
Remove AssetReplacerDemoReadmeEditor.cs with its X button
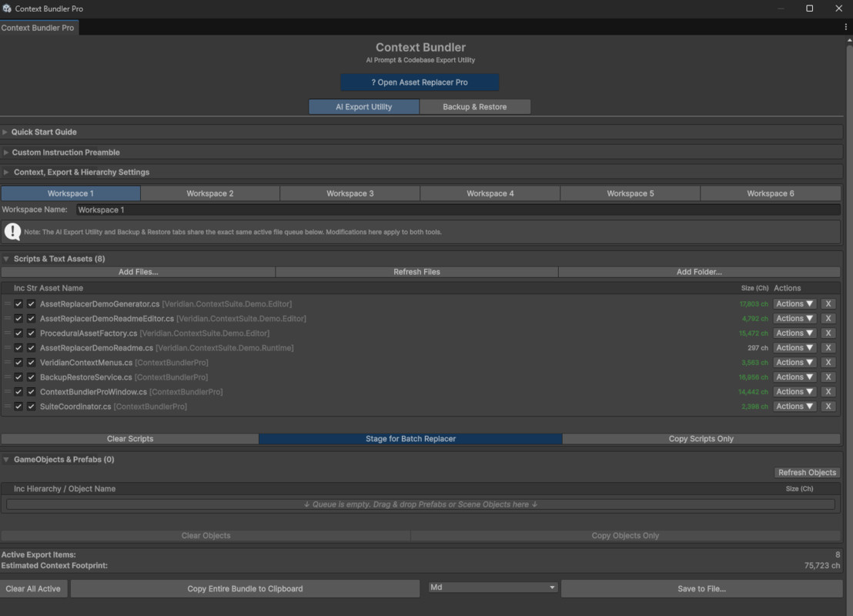pyautogui.click(x=828, y=318)
